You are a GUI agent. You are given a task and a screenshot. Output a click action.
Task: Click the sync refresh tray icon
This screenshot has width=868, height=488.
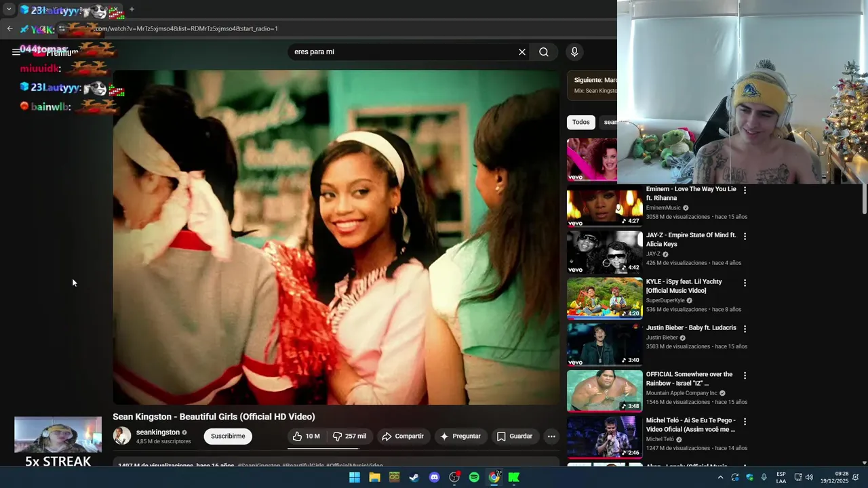pos(735,477)
